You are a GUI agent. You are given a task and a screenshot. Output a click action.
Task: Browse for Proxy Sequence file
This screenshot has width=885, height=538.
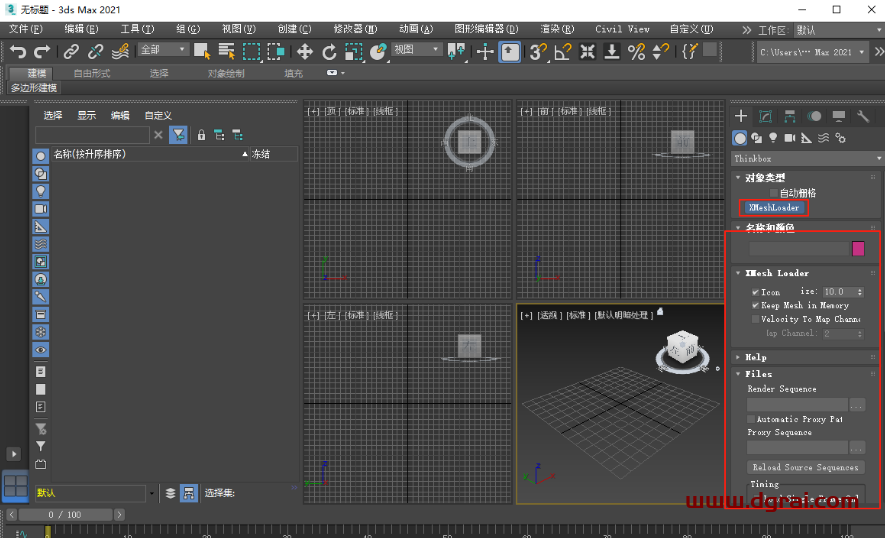pos(857,448)
